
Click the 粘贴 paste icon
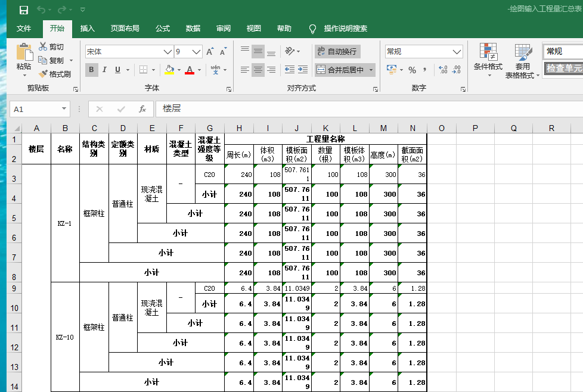tap(24, 52)
